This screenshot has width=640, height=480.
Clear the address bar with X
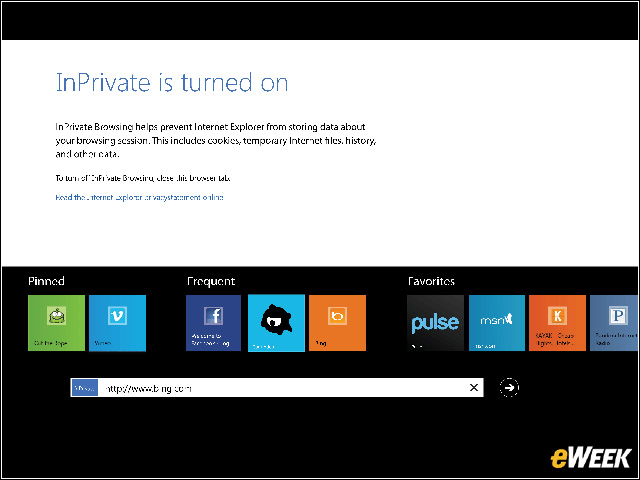pos(474,388)
